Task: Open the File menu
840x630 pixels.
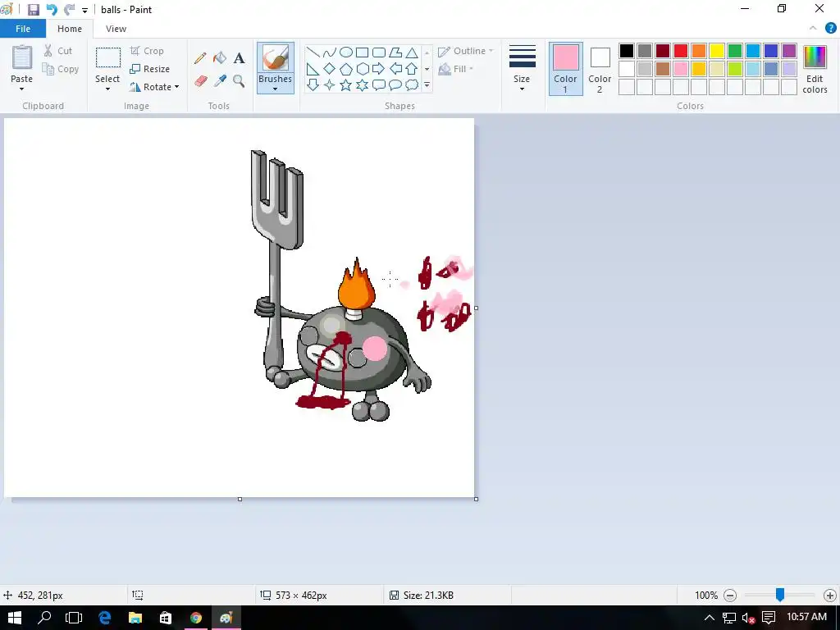Action: [x=23, y=29]
